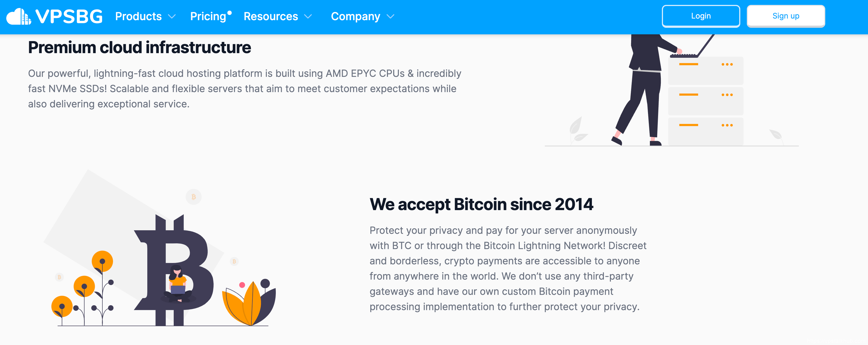The image size is (868, 345).
Task: Go to the Pricing page
Action: click(208, 17)
